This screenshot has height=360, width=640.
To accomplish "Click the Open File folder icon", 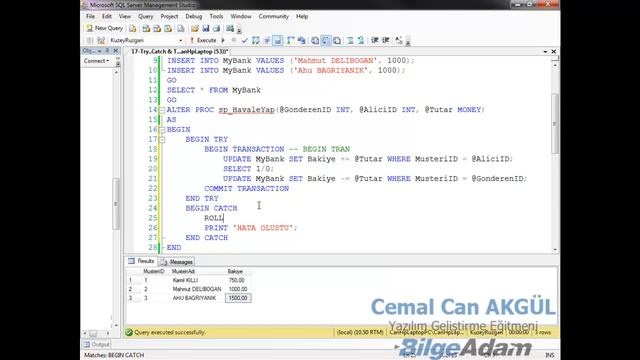I will pos(195,29).
